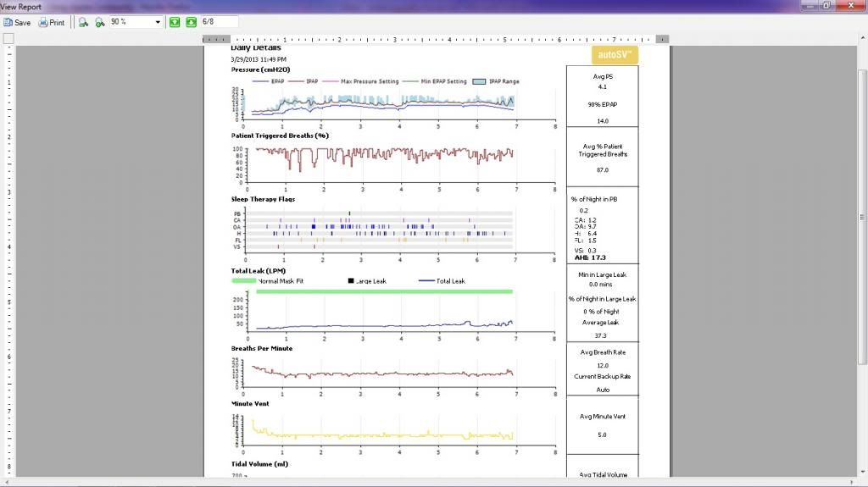868x487 pixels.
Task: Click 'Max Pressure Setting' legend label
Action: (370, 81)
